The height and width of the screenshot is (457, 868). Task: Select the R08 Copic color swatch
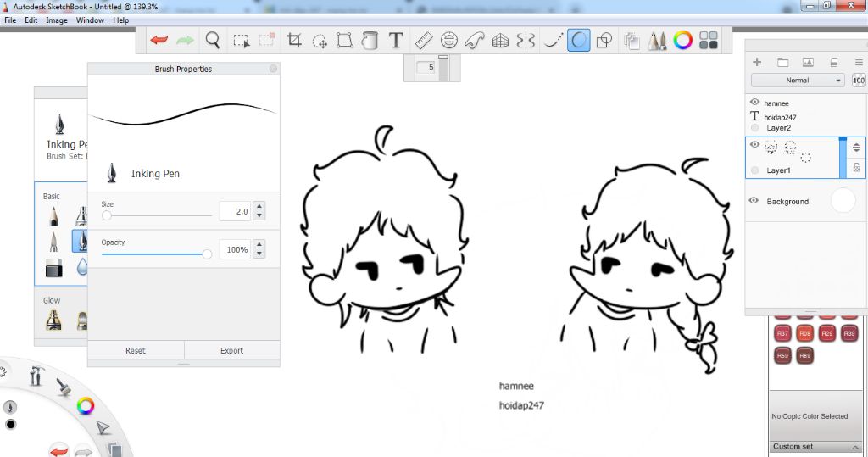tap(804, 333)
